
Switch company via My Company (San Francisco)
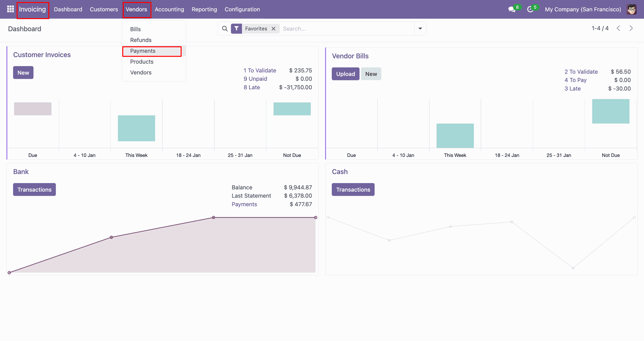pos(583,9)
